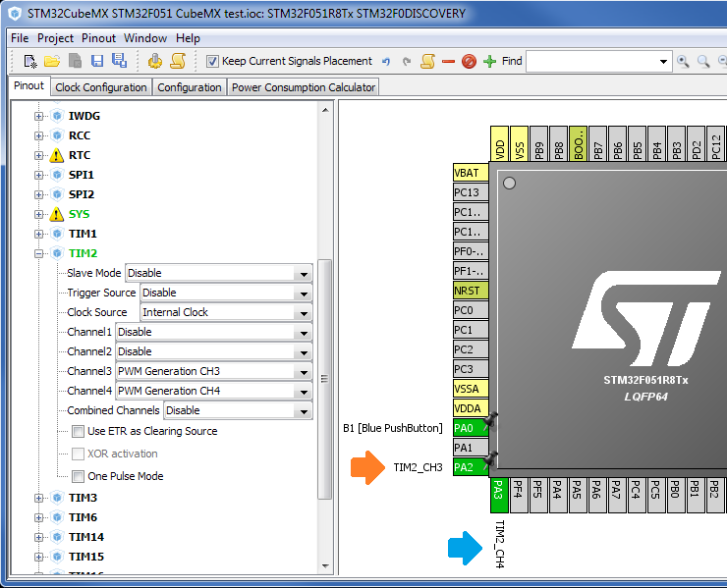Click the Save As toolbar icon
Screen dimensions: 727x588
click(x=119, y=61)
